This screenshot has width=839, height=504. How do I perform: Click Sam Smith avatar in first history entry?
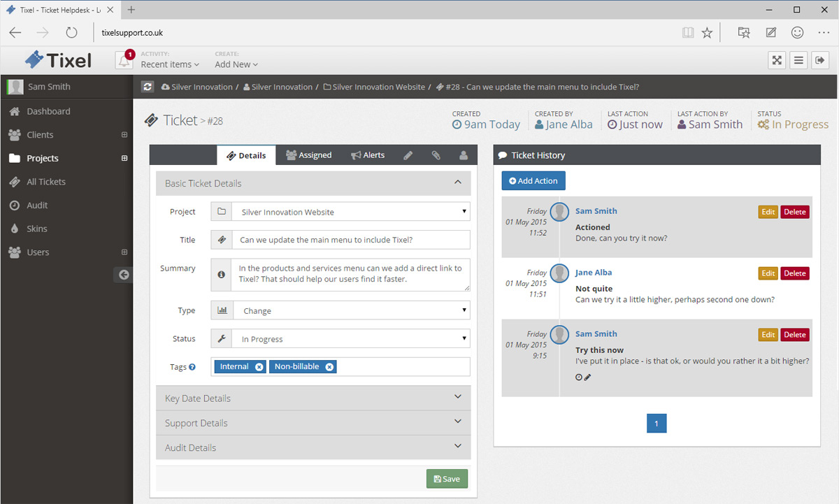click(559, 212)
